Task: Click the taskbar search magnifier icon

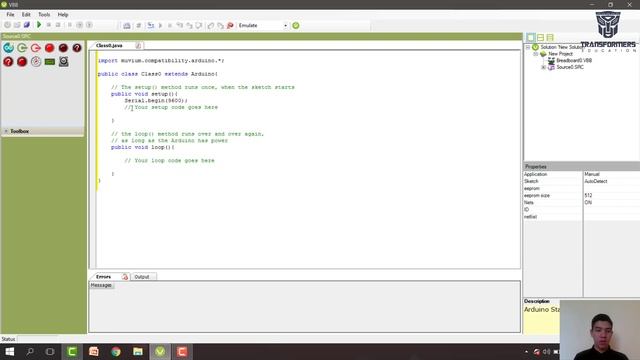Action: pos(30,351)
